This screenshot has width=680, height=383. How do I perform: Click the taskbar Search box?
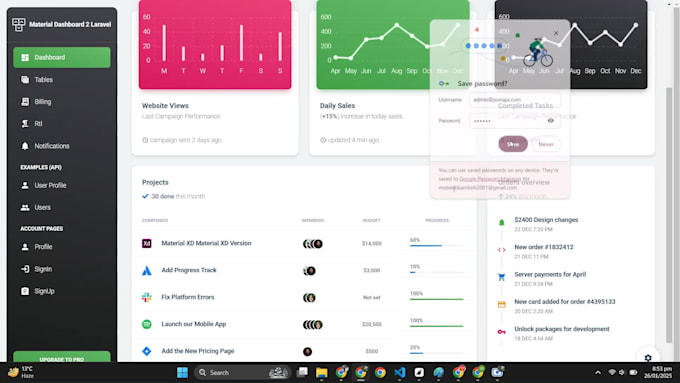point(242,372)
